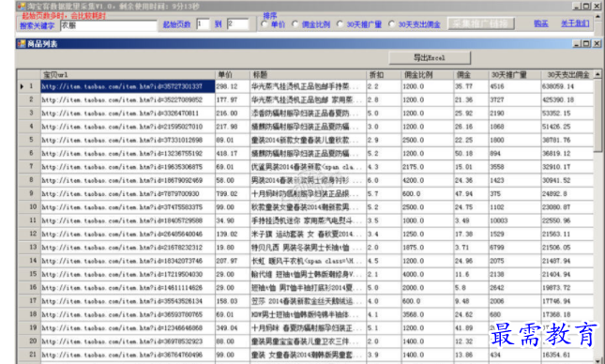Click price 89.01 in row 5
This screenshot has width=605, height=364.
(233, 140)
